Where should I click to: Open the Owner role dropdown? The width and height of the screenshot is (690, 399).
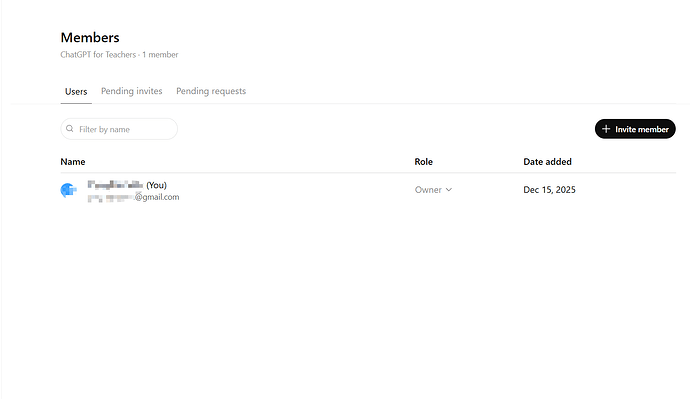(433, 190)
